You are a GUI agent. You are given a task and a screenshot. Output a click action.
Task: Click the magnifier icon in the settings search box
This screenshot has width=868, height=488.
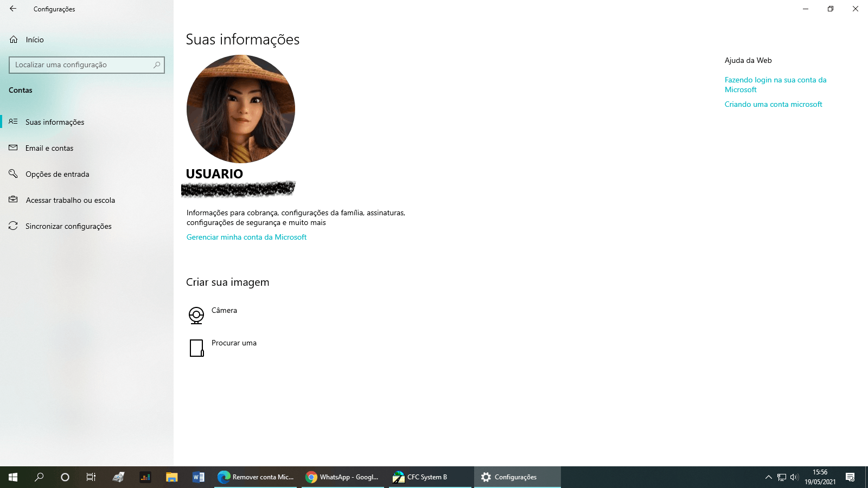(157, 65)
